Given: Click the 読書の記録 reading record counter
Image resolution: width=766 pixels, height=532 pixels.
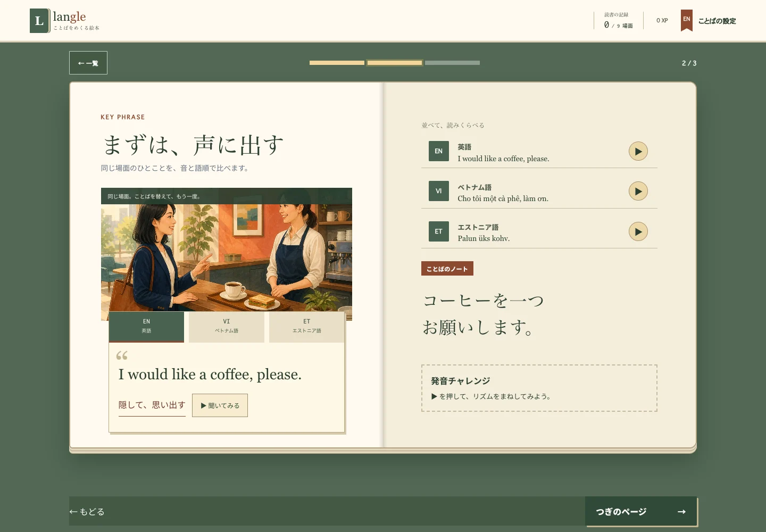Looking at the screenshot, I should tap(618, 20).
